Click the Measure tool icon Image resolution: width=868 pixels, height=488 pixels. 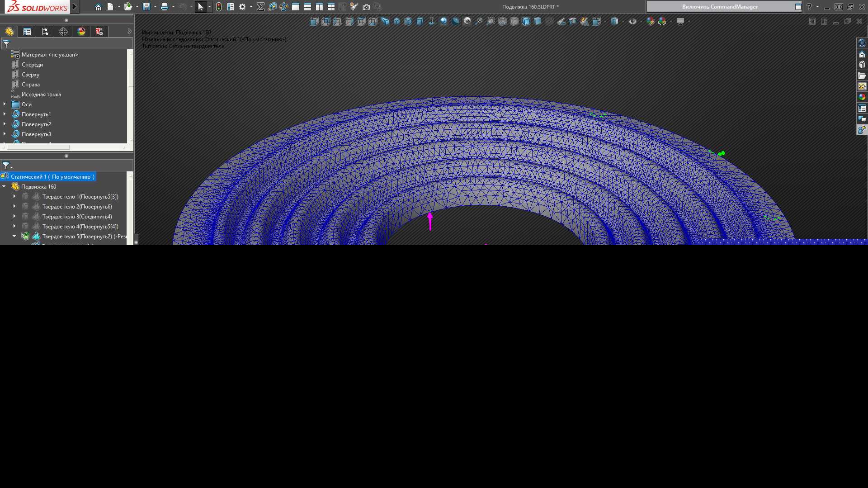(272, 7)
